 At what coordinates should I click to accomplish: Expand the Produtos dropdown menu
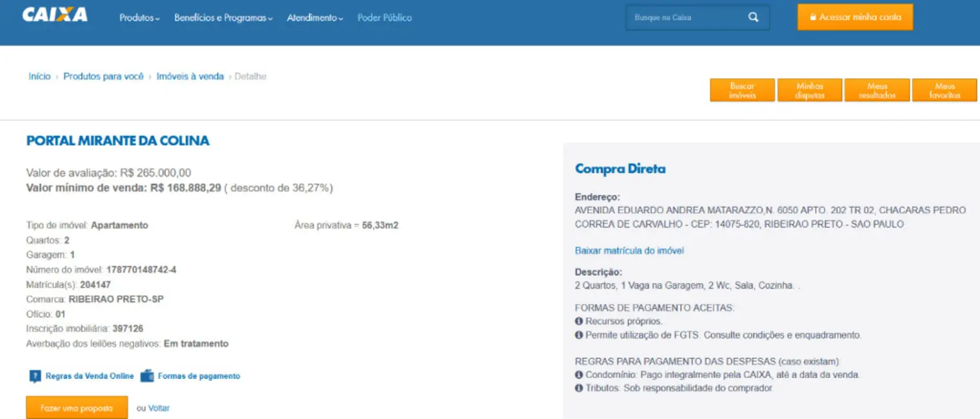click(139, 18)
